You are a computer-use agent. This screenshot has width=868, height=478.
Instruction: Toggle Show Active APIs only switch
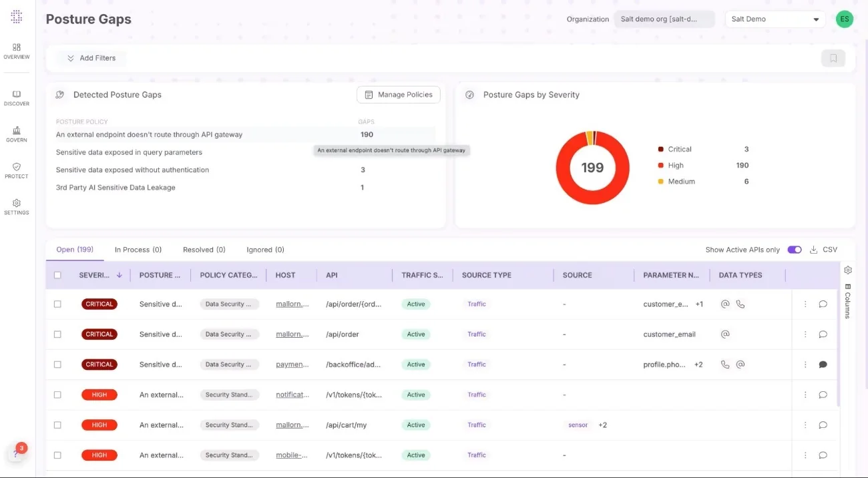794,250
